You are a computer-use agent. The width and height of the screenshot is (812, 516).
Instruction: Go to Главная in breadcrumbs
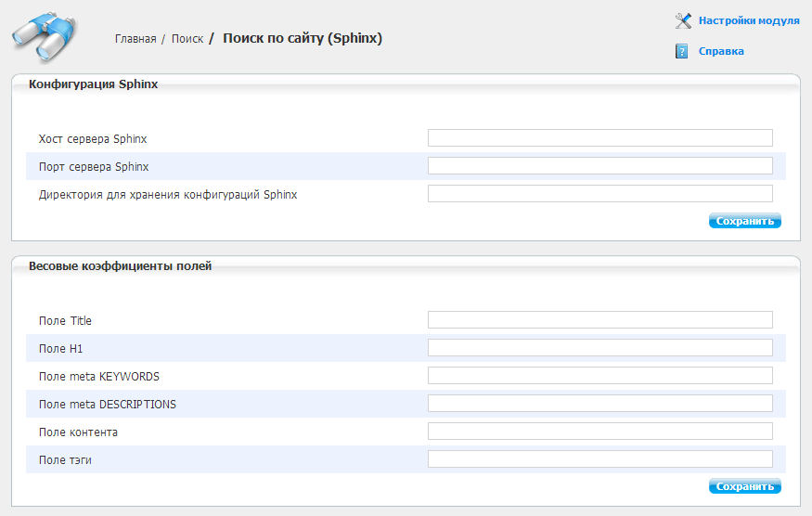135,39
